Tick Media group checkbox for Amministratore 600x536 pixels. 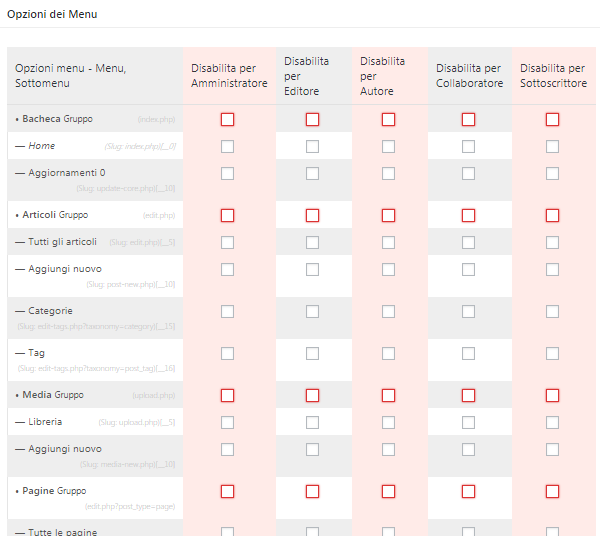[227, 395]
